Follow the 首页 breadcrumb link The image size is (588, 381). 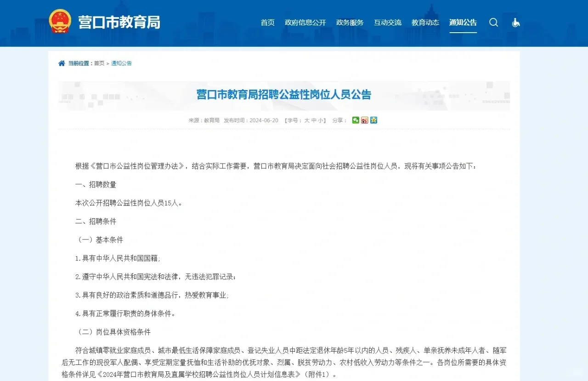pyautogui.click(x=99, y=63)
